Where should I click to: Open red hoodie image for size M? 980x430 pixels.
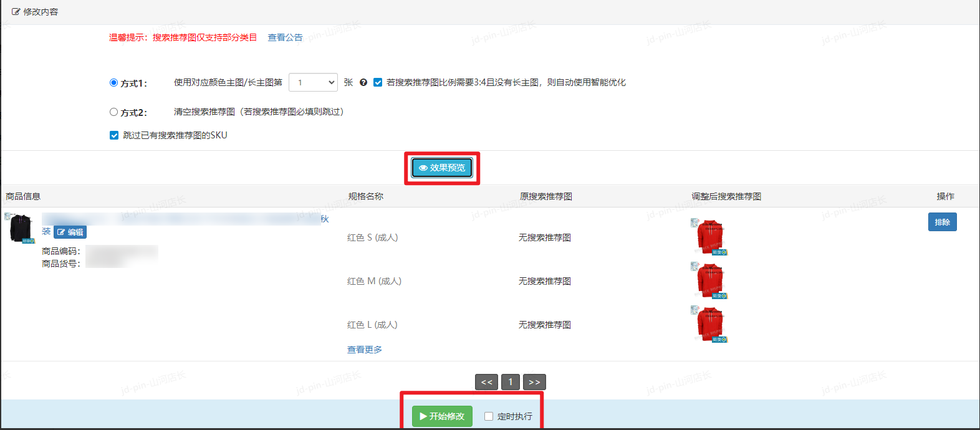[709, 281]
